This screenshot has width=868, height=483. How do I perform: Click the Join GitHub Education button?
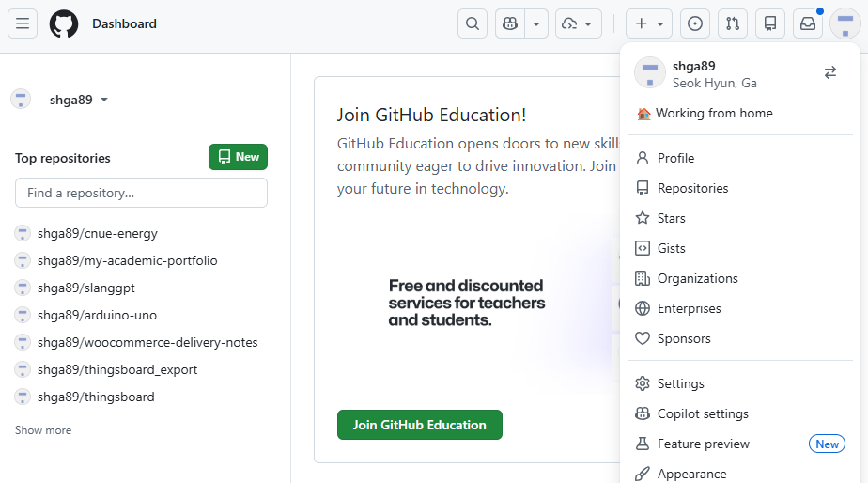420,425
